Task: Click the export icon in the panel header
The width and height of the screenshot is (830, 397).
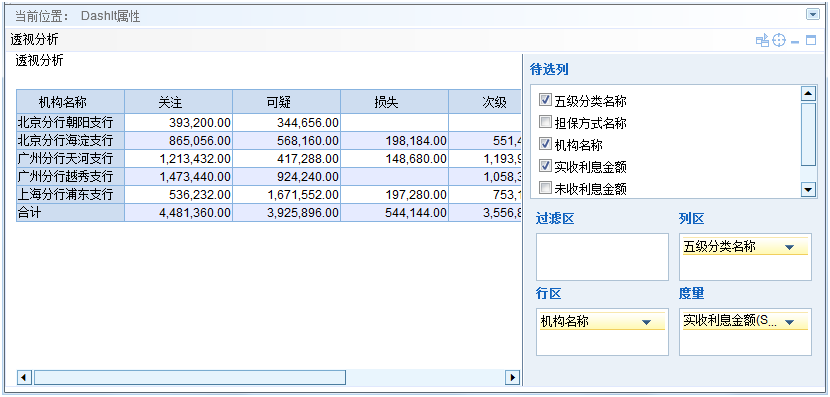Action: [x=762, y=41]
